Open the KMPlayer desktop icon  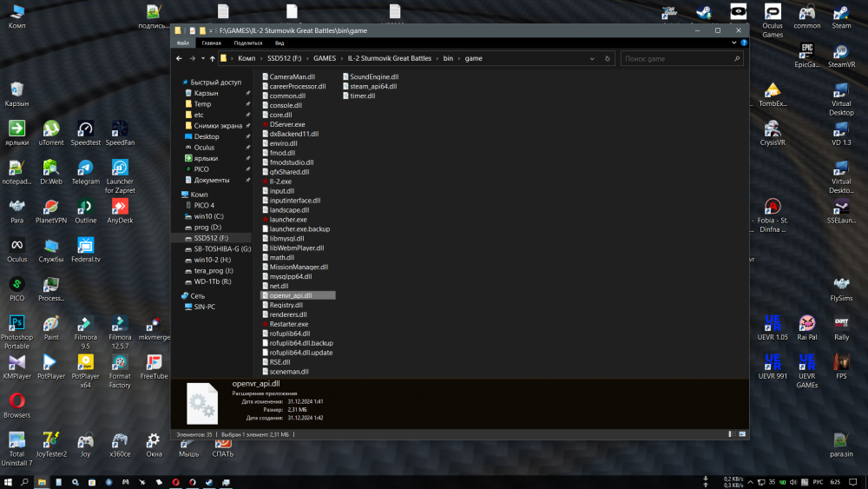coord(16,366)
